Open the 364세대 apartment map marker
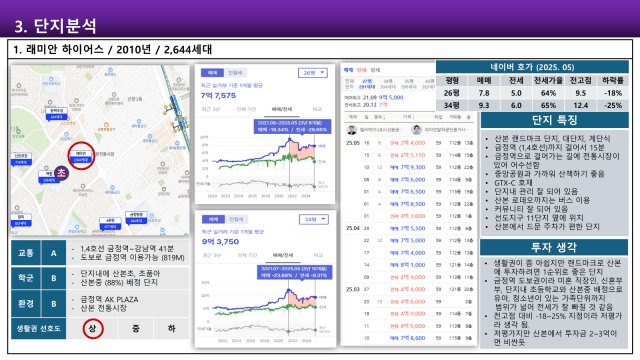The height and width of the screenshot is (360, 640). click(136, 218)
